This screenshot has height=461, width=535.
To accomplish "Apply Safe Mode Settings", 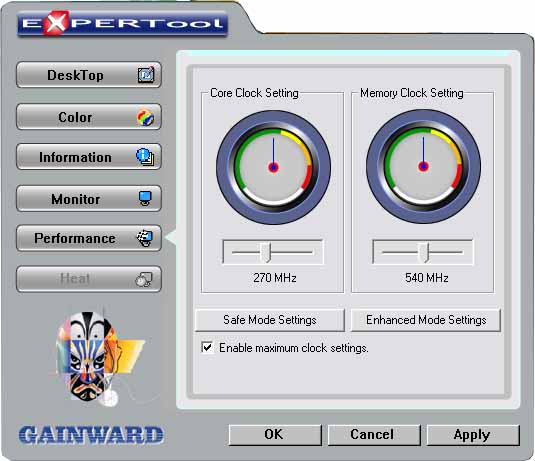I will [x=270, y=320].
